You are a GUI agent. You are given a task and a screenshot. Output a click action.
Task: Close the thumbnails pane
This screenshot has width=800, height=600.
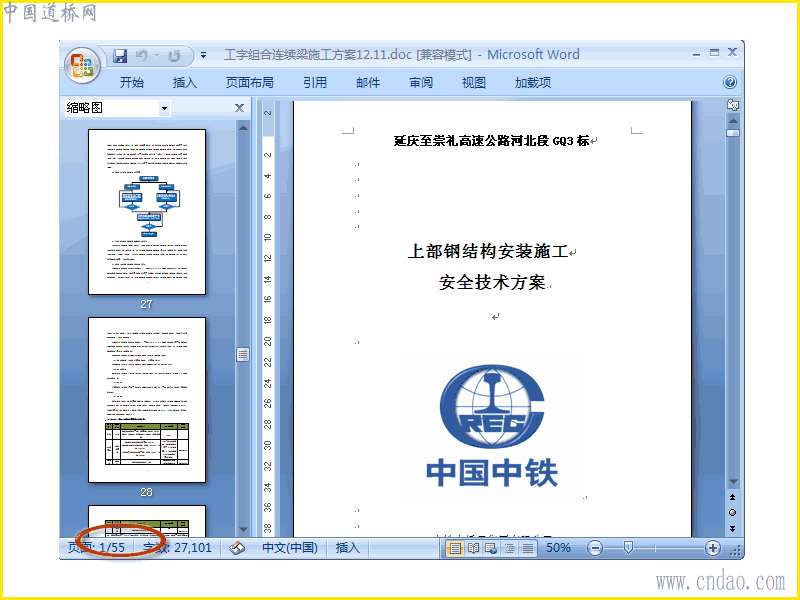pos(239,108)
